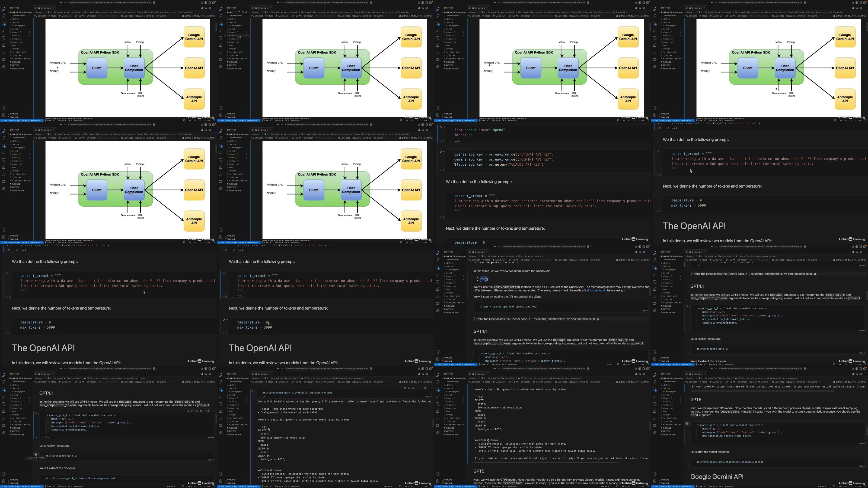Open the Testing flask icon beside 'Certainly!' output
Viewport: 868px width, 488px height.
point(221,418)
